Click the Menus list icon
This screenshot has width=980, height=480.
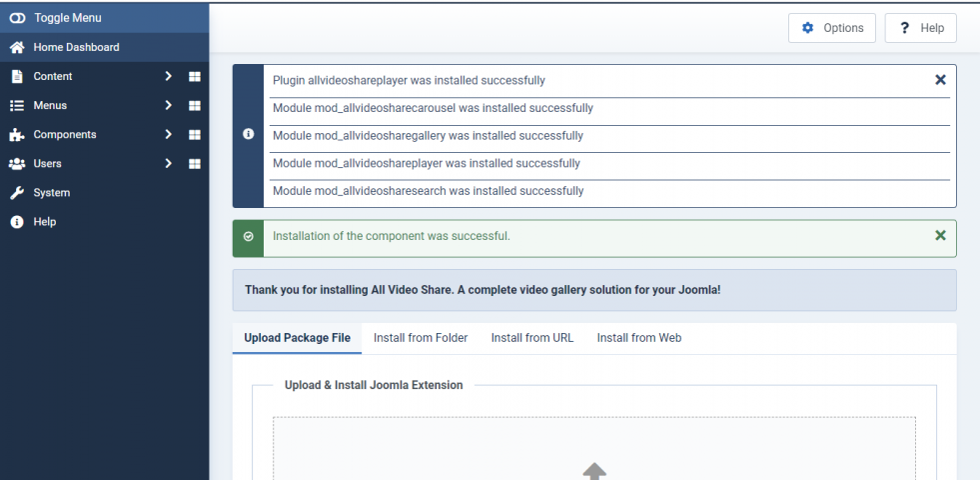(x=17, y=106)
